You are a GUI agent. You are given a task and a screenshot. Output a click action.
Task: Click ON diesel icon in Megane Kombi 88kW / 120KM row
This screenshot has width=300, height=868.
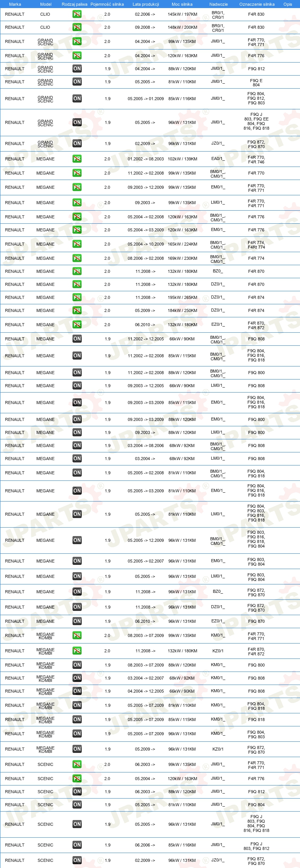77,665
